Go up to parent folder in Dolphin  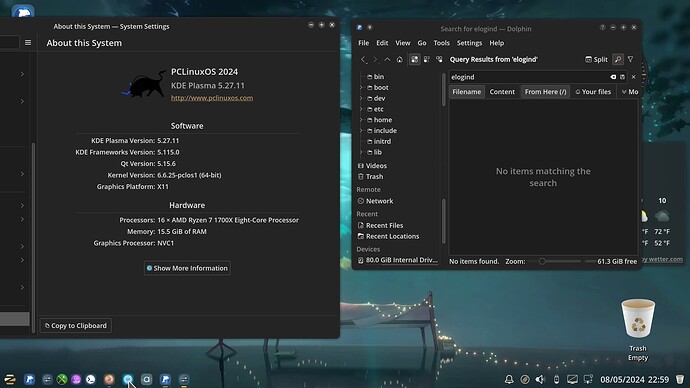387,59
